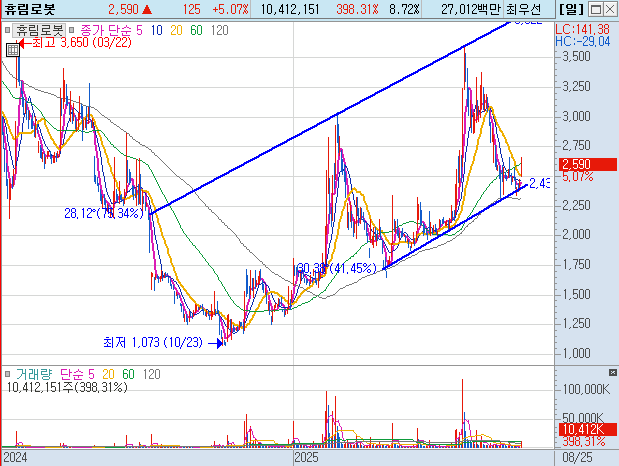
Task: Select the 60 volume moving average label
Action: [128, 374]
